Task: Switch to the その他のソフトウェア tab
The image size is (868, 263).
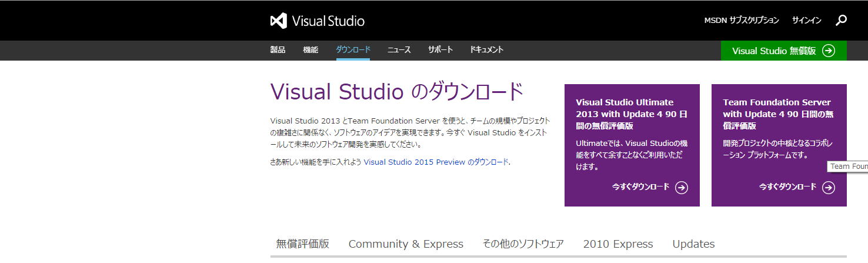Action: pyautogui.click(x=523, y=244)
